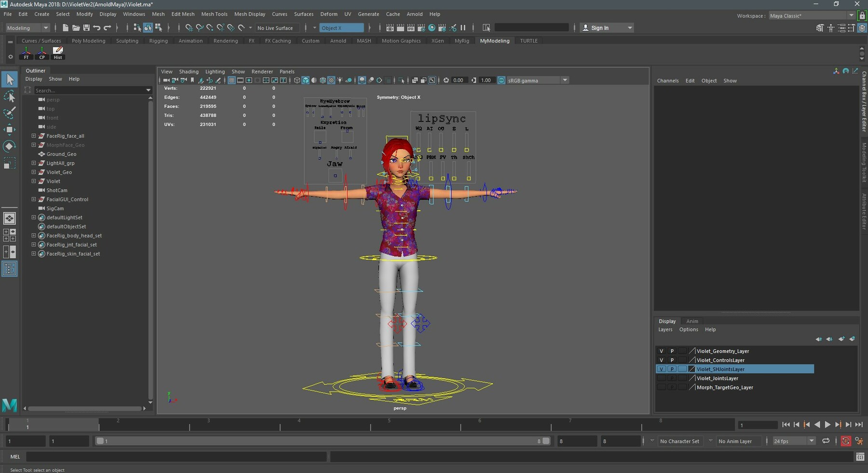Screen dimensions: 868x473
Task: Click the CP shelf icon
Action: [x=42, y=53]
